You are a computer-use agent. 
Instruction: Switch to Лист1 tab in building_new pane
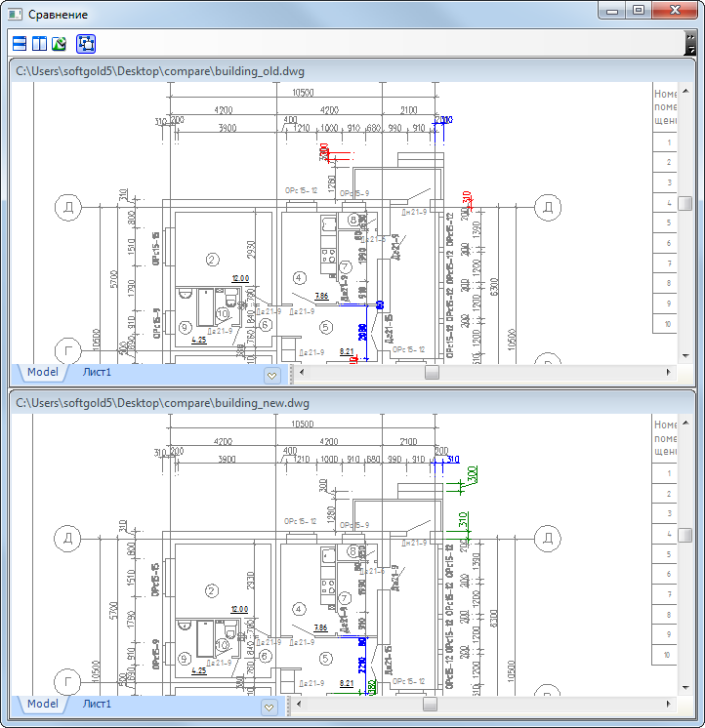tap(97, 704)
